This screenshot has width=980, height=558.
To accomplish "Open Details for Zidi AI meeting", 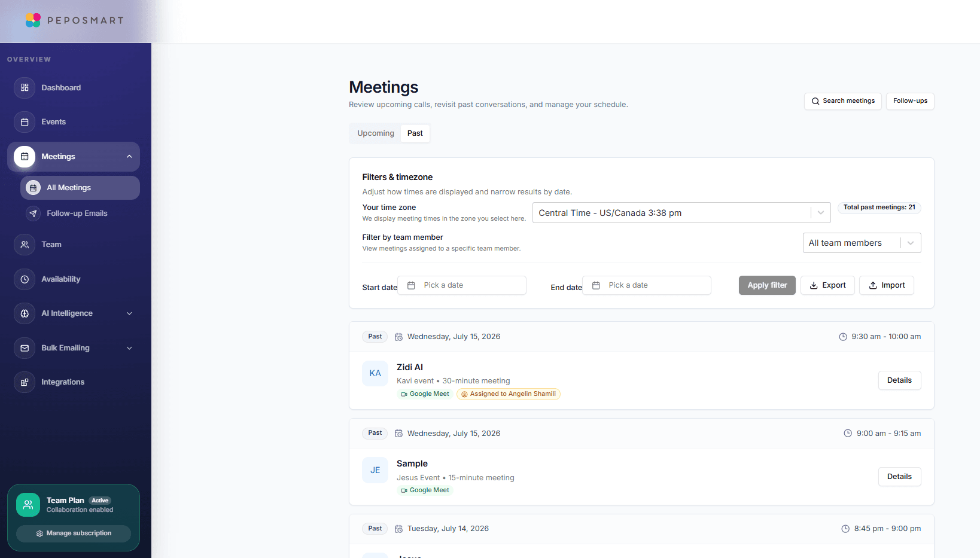I will click(x=899, y=380).
